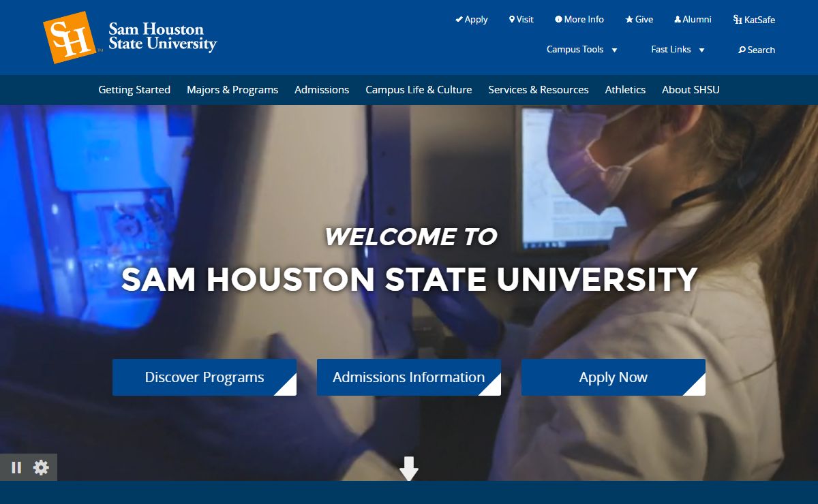This screenshot has width=818, height=504.
Task: Expand the Campus Tools dropdown
Action: (582, 50)
